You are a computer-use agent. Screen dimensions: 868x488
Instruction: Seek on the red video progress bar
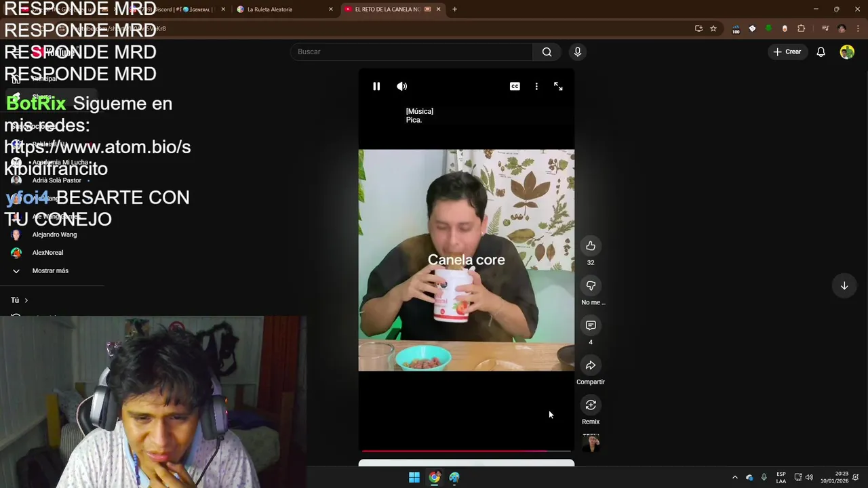click(x=466, y=451)
